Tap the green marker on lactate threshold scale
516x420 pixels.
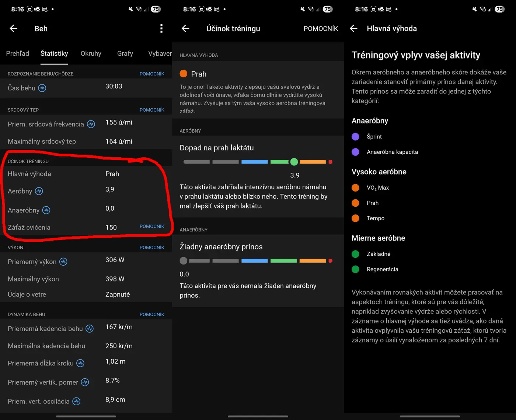pos(294,162)
